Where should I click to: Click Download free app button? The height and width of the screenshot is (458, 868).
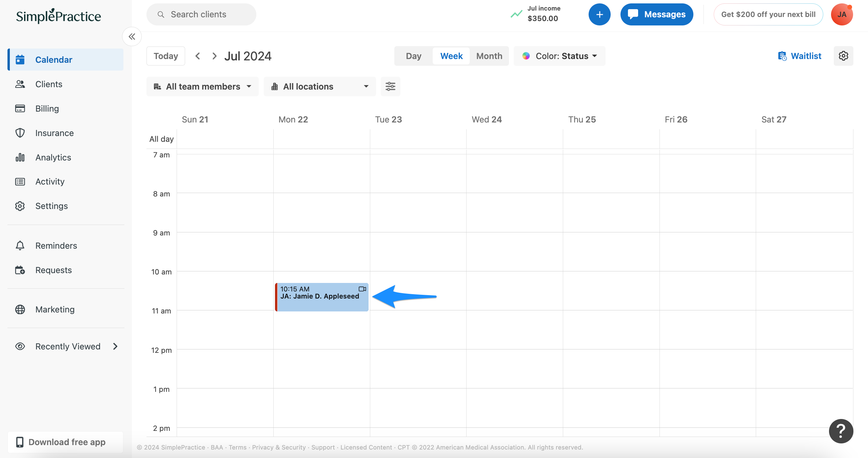click(x=65, y=442)
